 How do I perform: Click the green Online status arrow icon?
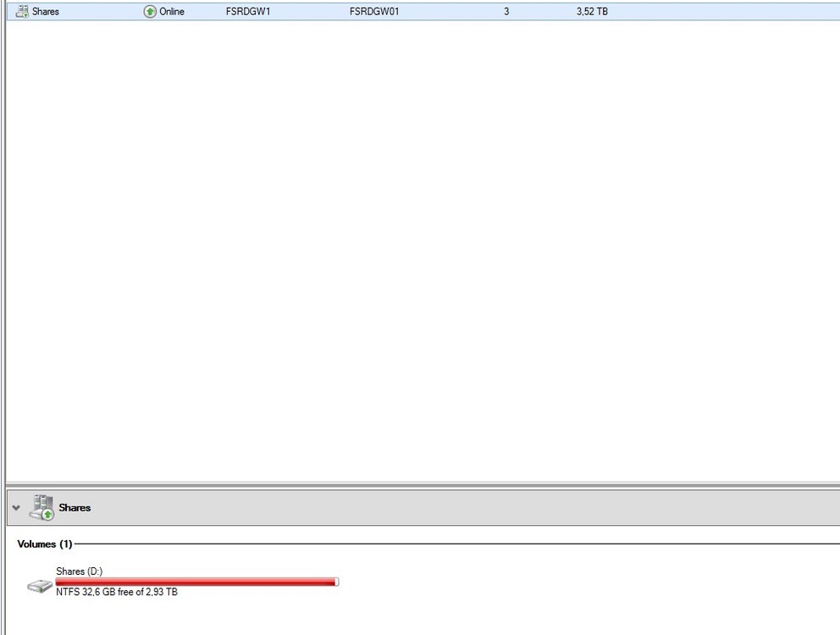pyautogui.click(x=150, y=12)
